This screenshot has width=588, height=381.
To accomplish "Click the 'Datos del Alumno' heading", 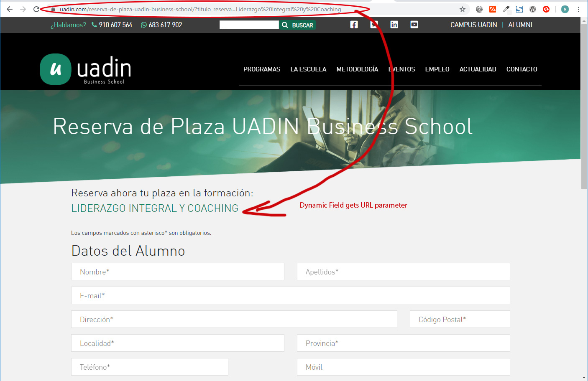I will 128,251.
